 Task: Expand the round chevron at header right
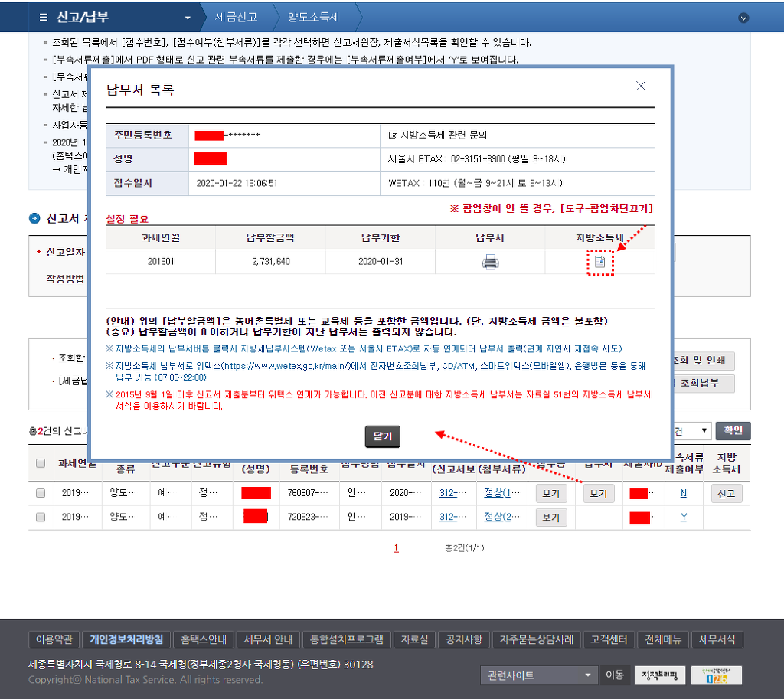[x=743, y=18]
